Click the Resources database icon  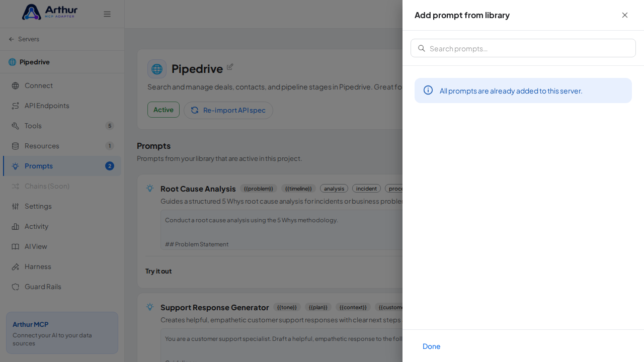16,146
